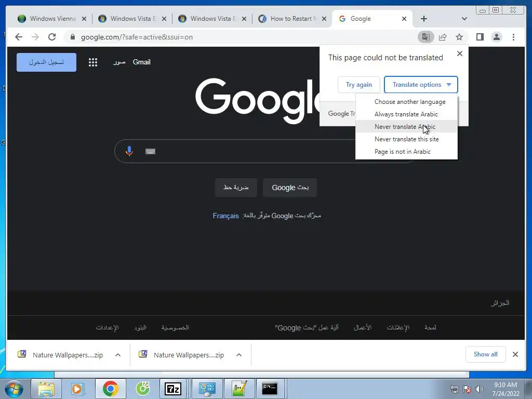Expand options for second Nature Wallpapers download
This screenshot has height=399, width=532.
pos(239,355)
